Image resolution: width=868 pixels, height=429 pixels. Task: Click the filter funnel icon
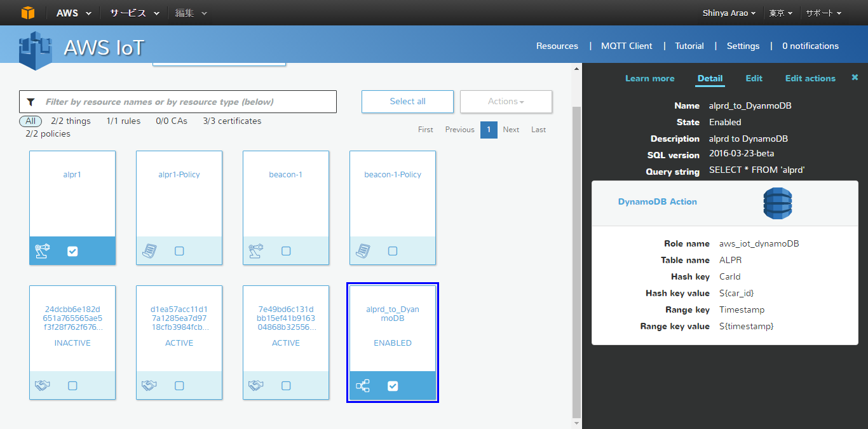coord(31,102)
